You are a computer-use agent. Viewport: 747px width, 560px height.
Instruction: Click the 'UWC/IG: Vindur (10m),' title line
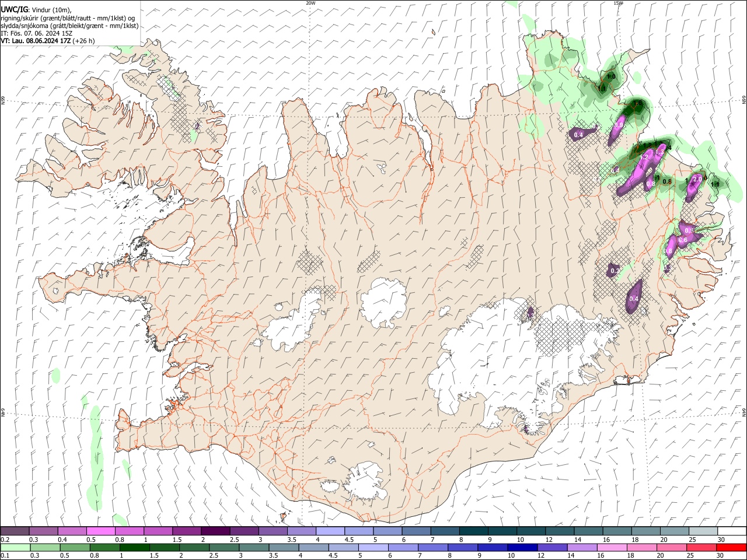pyautogui.click(x=36, y=10)
